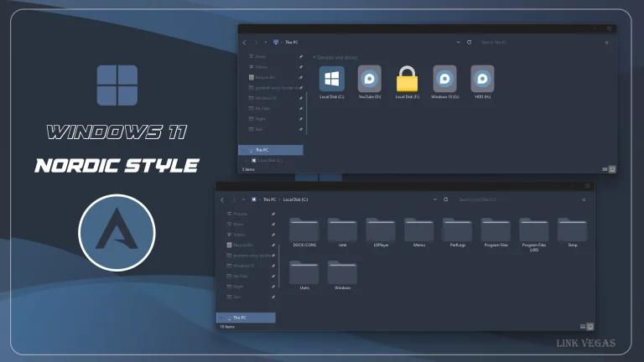Click This PC breadcrumb in Local Disk window

pos(269,199)
